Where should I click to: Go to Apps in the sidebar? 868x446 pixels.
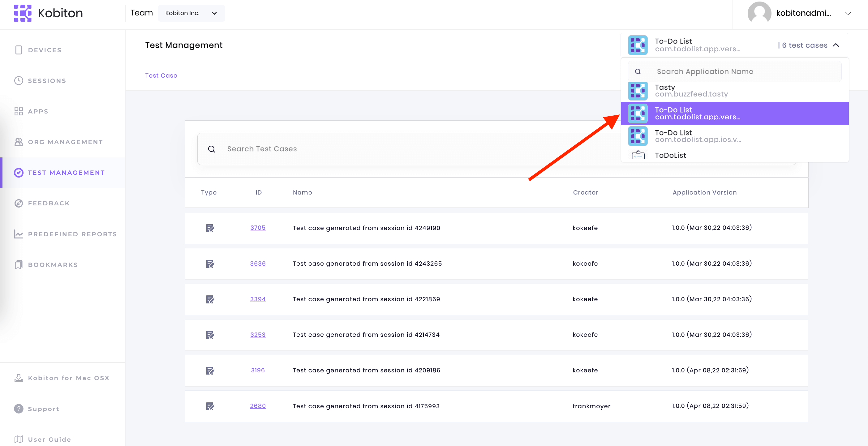click(38, 111)
